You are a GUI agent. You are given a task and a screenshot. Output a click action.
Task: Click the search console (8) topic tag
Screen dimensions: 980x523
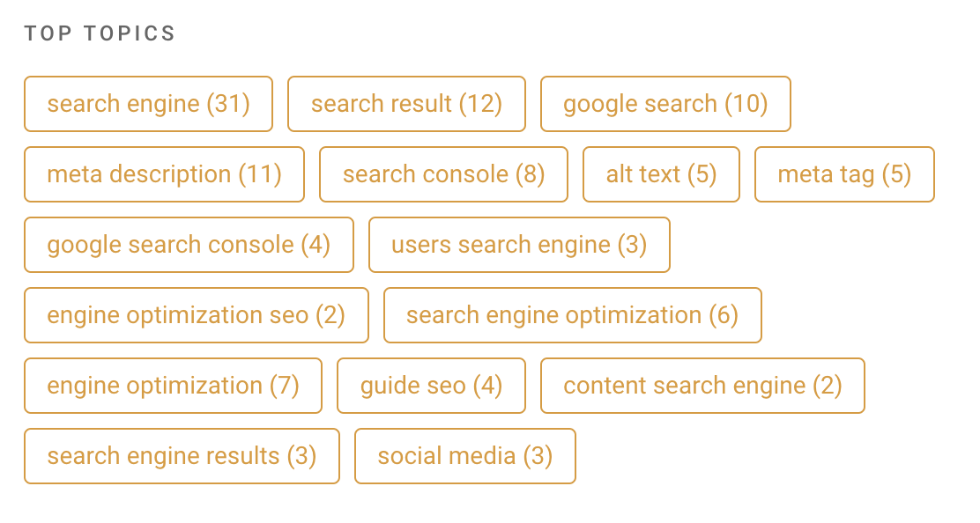(x=443, y=174)
